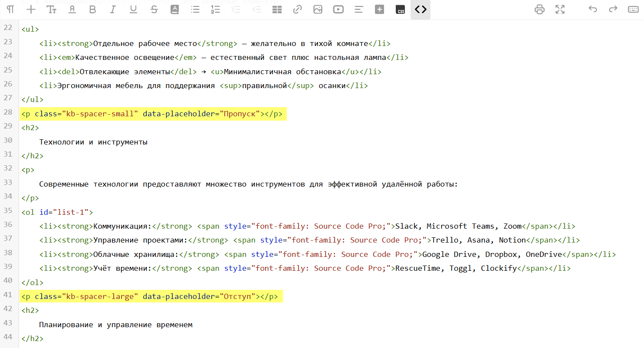This screenshot has height=348, width=644.
Task: Click "Облачные хранилища:" in code
Action: click(x=136, y=254)
